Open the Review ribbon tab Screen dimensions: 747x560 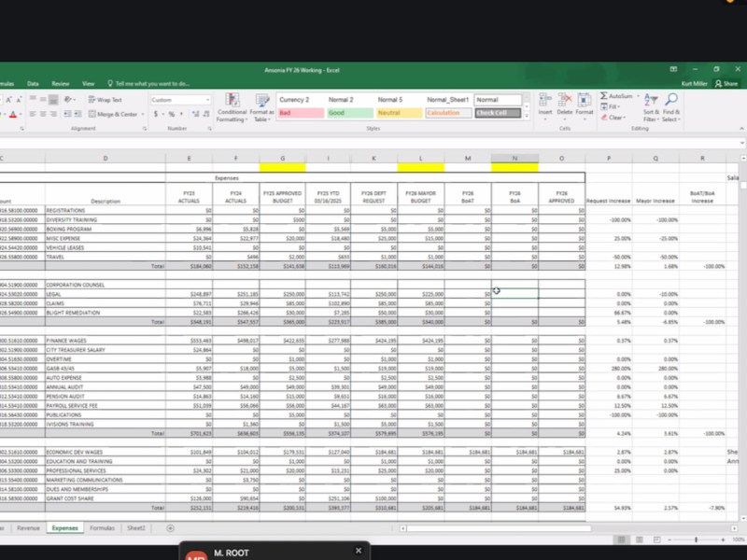[x=61, y=84]
